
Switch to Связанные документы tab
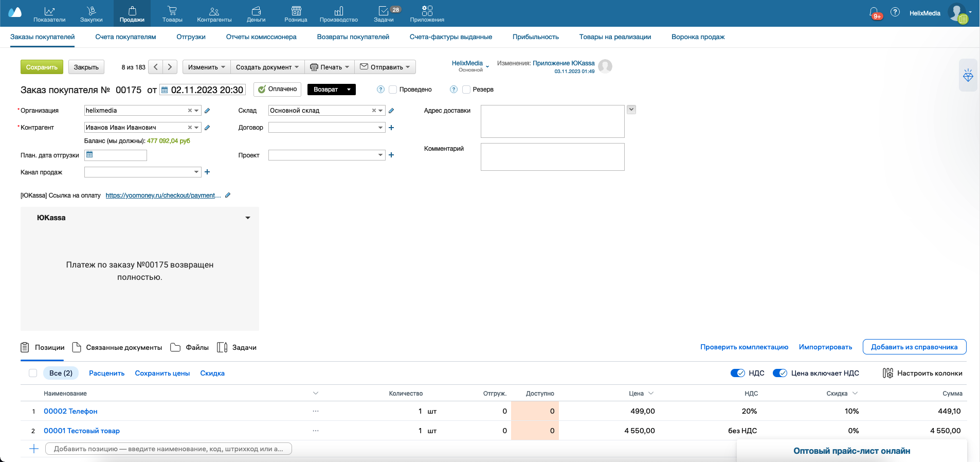pos(117,348)
